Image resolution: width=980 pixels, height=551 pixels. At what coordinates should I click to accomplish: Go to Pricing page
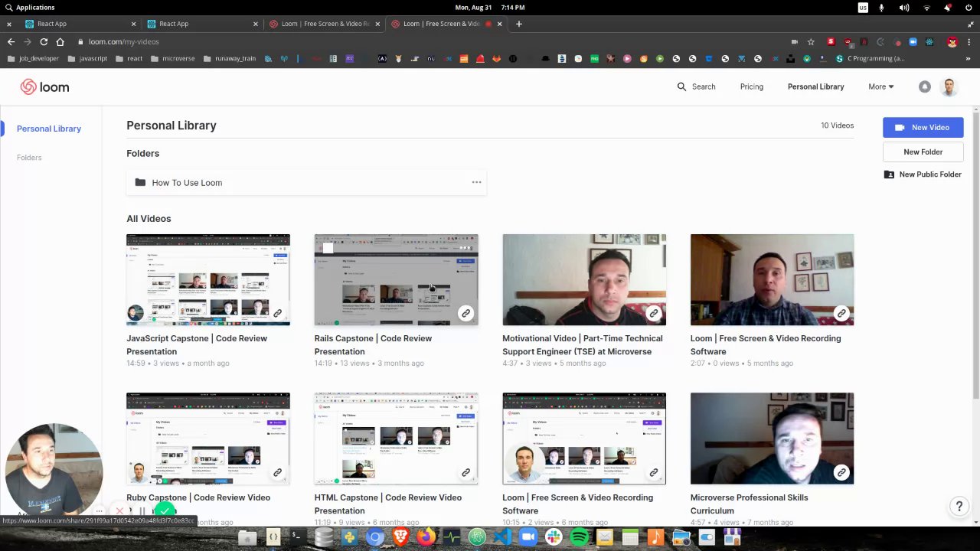[x=752, y=86]
